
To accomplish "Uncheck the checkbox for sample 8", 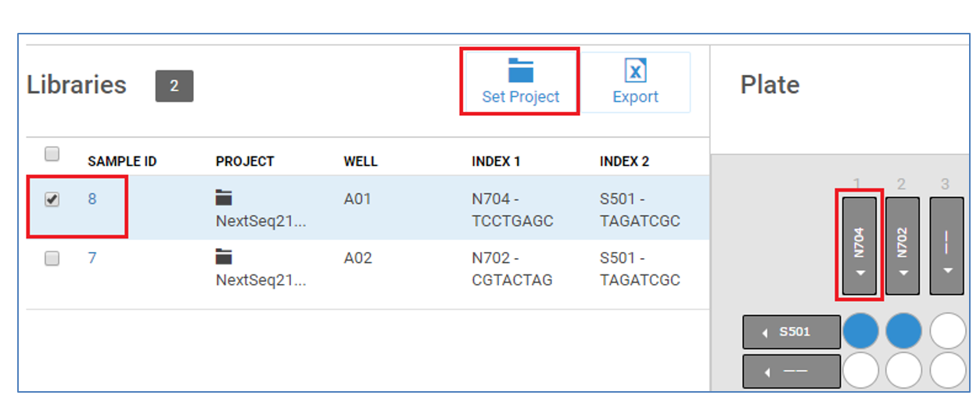I will (x=52, y=199).
